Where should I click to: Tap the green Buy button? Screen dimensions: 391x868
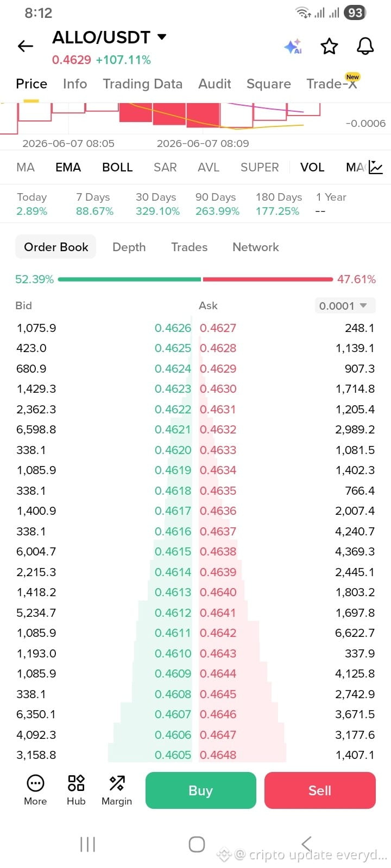coord(200,790)
